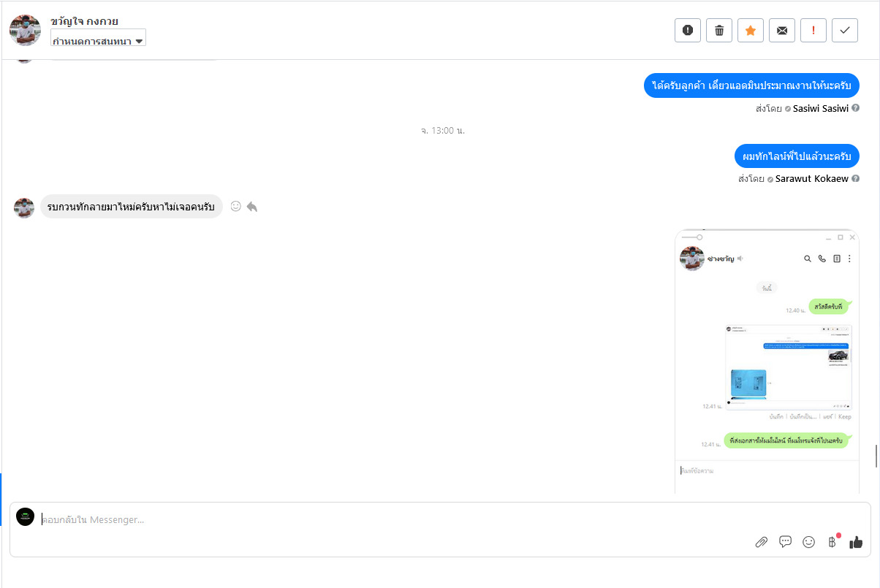This screenshot has height=588, width=880.
Task: Toggle the orange star follow-up marker
Action: click(x=751, y=31)
